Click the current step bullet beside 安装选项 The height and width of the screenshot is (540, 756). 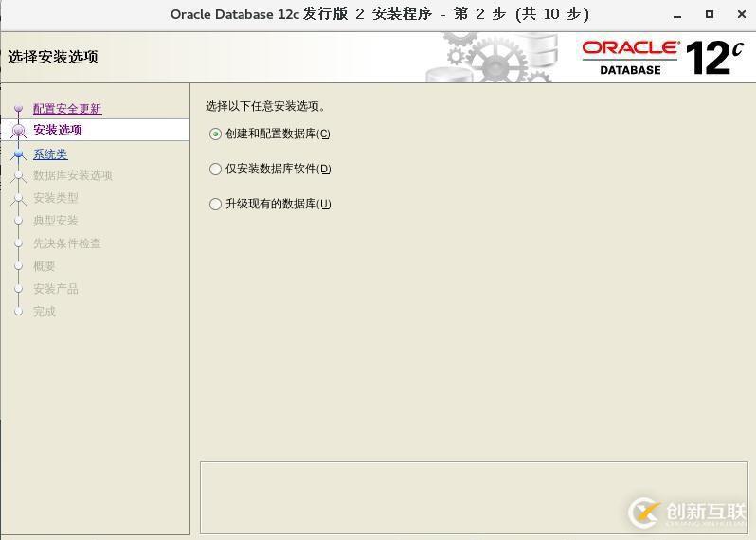[18, 130]
